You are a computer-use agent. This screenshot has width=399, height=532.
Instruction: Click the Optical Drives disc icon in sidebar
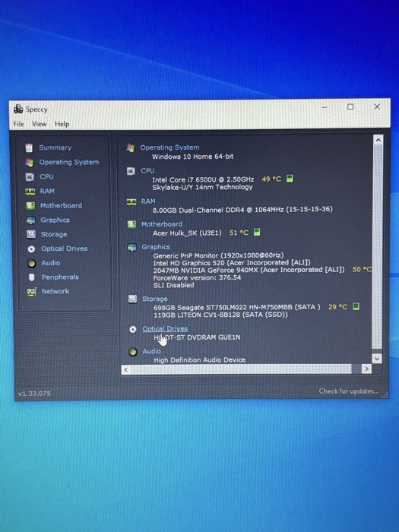pyautogui.click(x=32, y=249)
